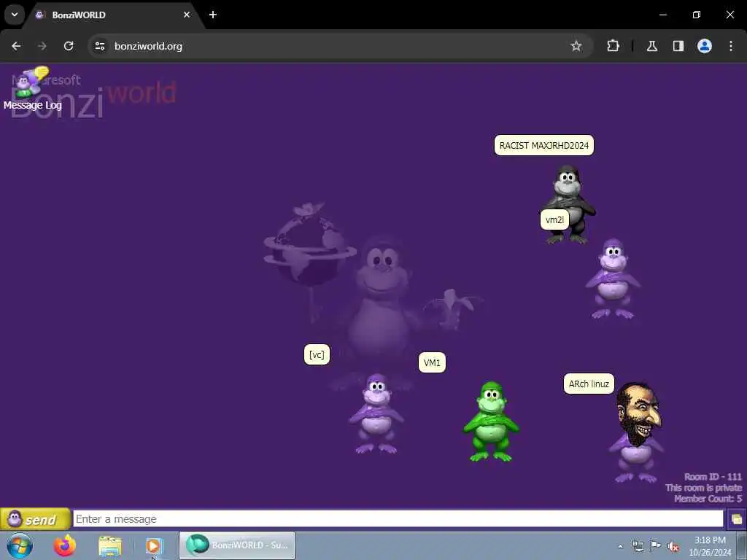747x560 pixels.
Task: Click the Member Count: 5 text
Action: click(x=708, y=499)
